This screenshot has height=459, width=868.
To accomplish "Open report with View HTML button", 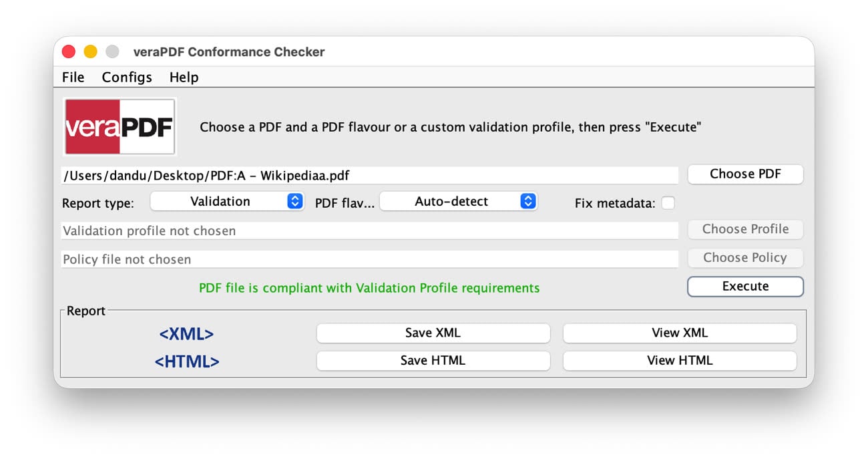I will (679, 360).
